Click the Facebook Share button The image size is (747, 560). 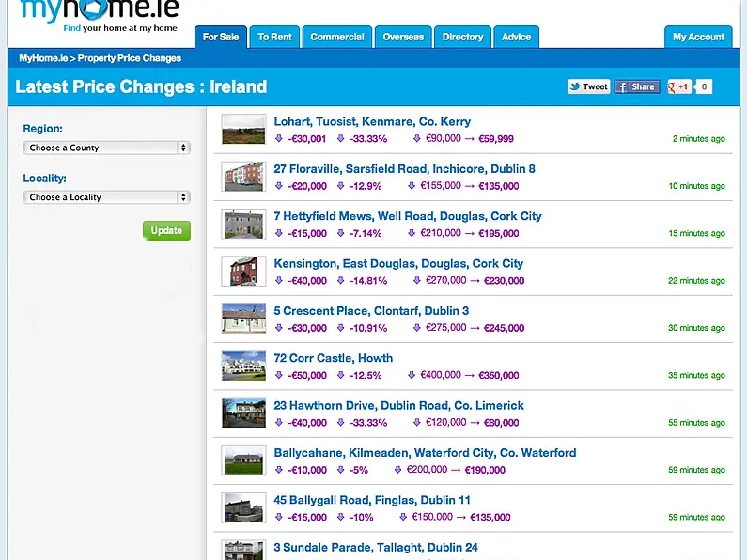tap(637, 86)
